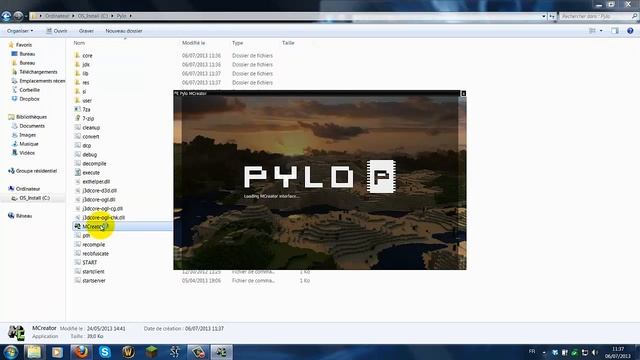The image size is (640, 360).
Task: Click the change view icon
Action: (592, 31)
